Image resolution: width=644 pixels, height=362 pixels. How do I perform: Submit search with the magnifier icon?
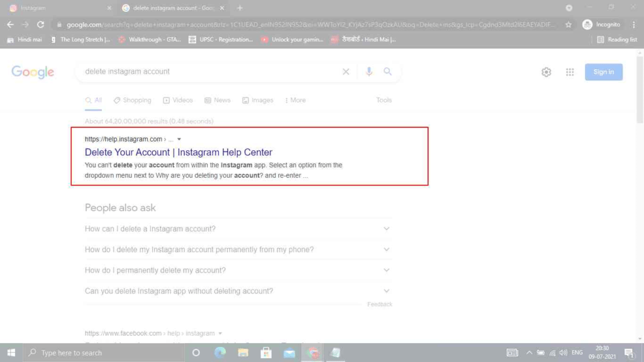click(x=387, y=72)
